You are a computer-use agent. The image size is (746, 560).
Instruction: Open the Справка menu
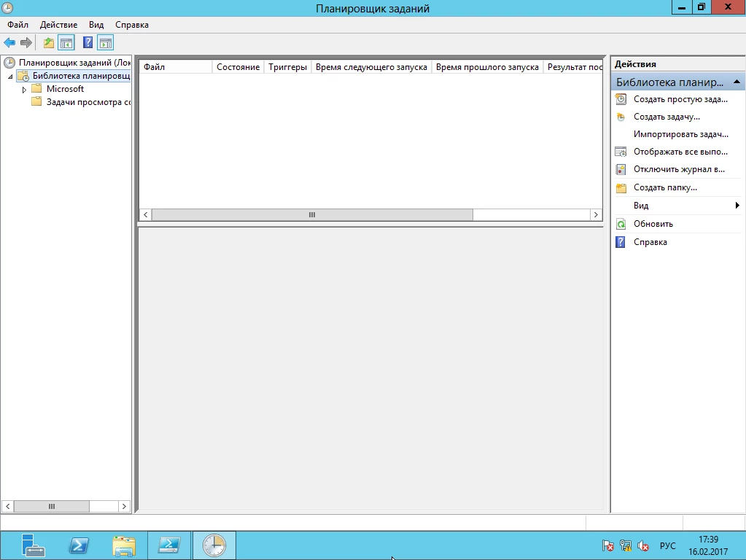tap(131, 25)
